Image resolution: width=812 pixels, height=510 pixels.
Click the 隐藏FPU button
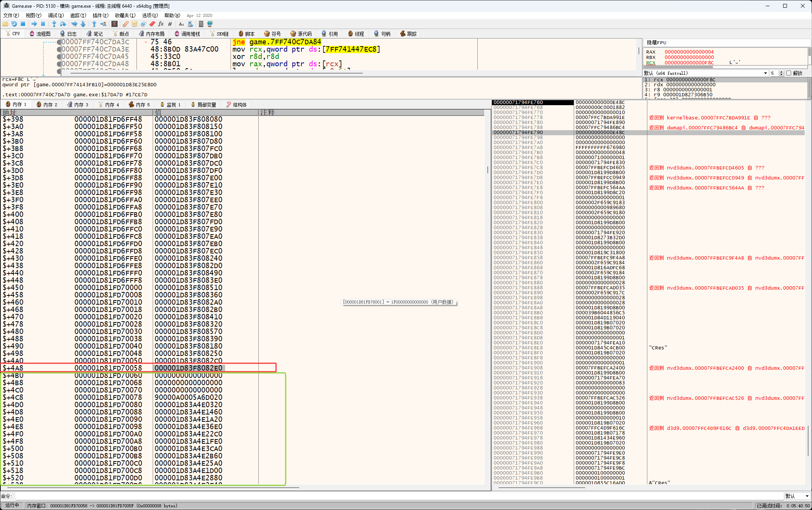click(x=657, y=43)
